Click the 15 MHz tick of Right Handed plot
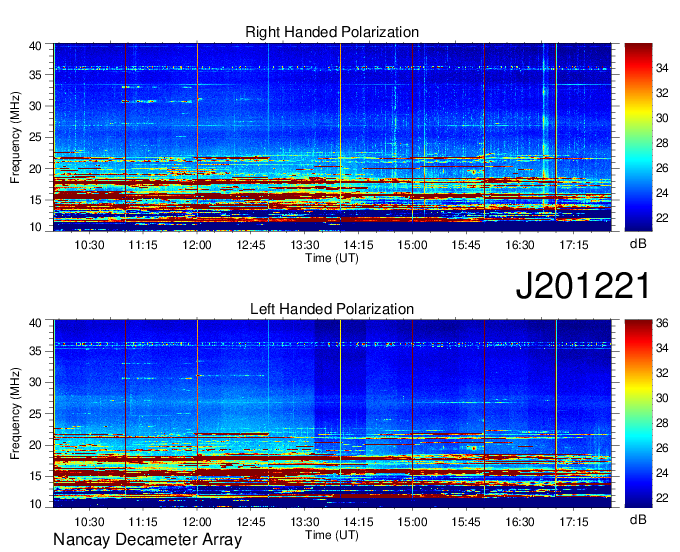This screenshot has height=552, width=680. [x=35, y=200]
